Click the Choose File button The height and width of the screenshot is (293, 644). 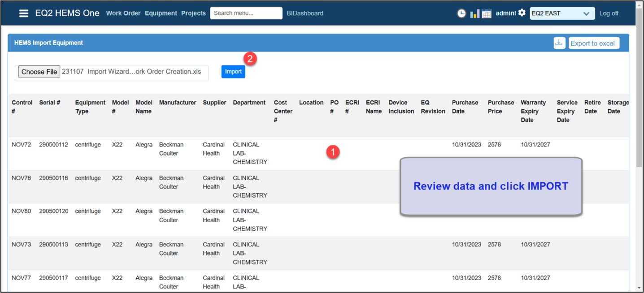click(39, 72)
